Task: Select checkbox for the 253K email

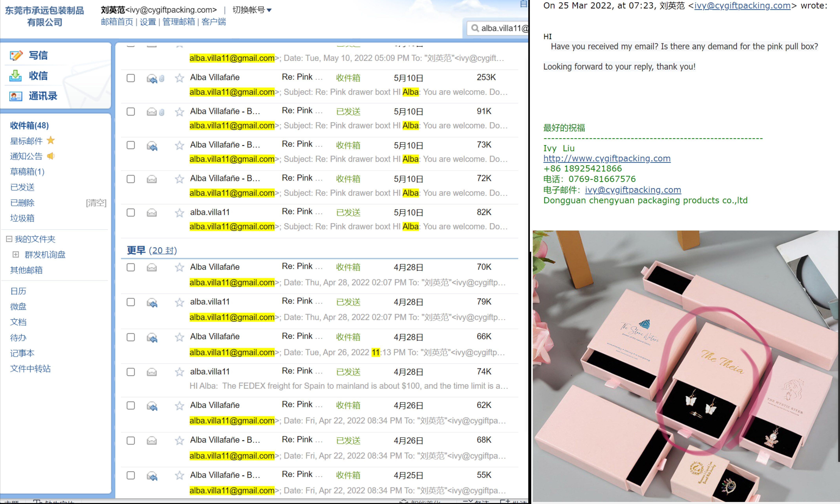Action: [131, 78]
